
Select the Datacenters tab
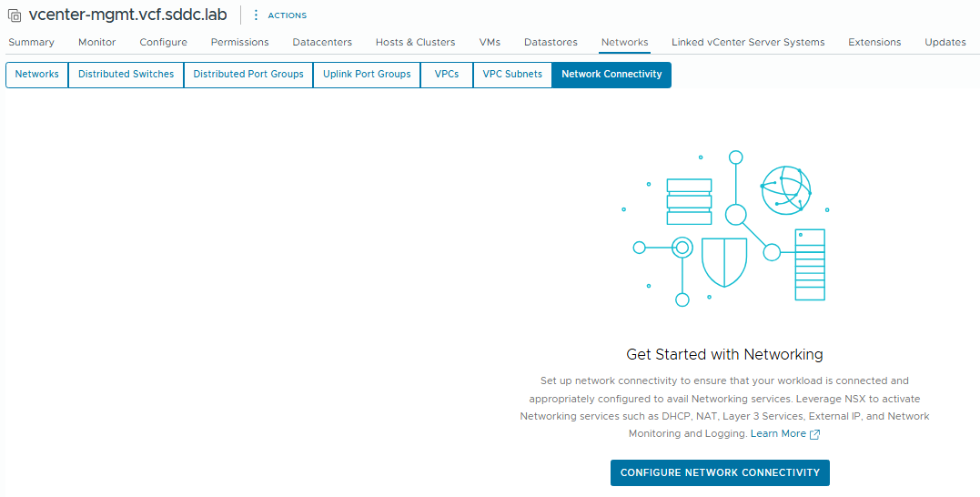click(x=322, y=42)
